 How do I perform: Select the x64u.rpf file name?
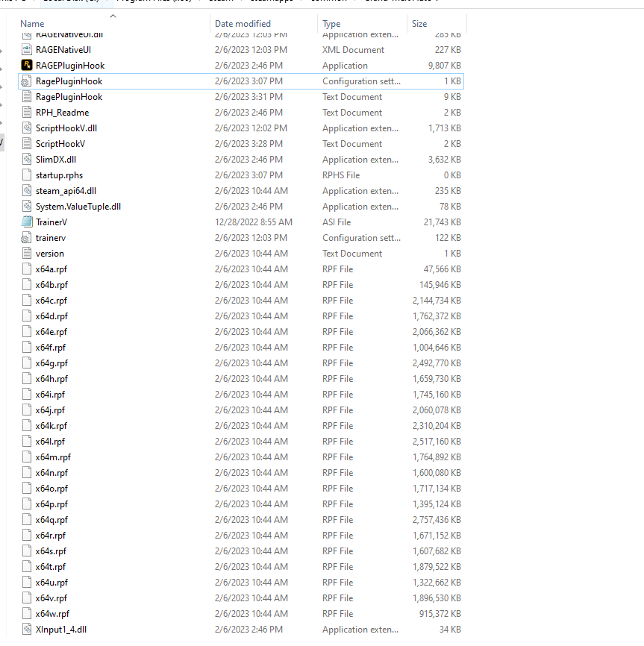(x=51, y=582)
